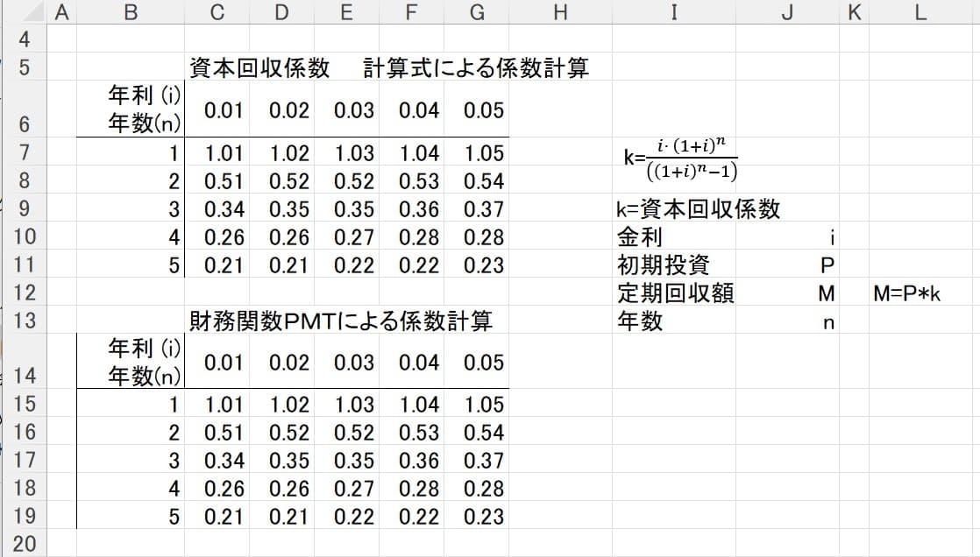Select cell E9 showing 0.35

354,209
